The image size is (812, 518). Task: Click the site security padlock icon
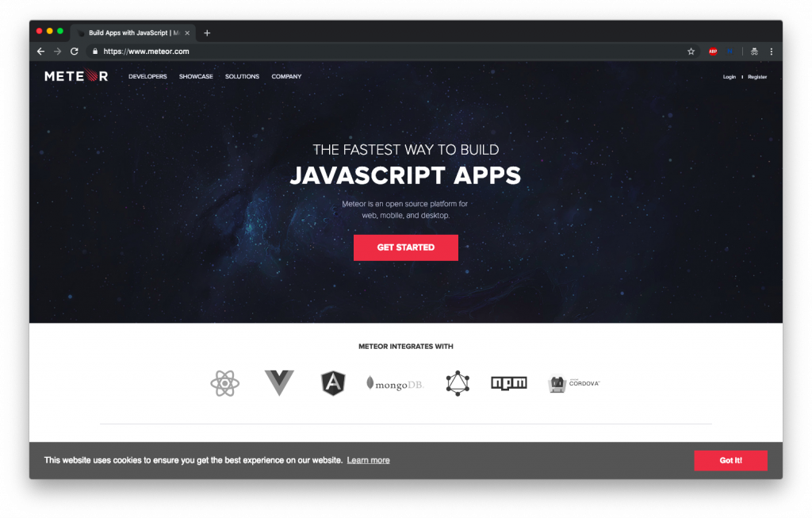[94, 51]
